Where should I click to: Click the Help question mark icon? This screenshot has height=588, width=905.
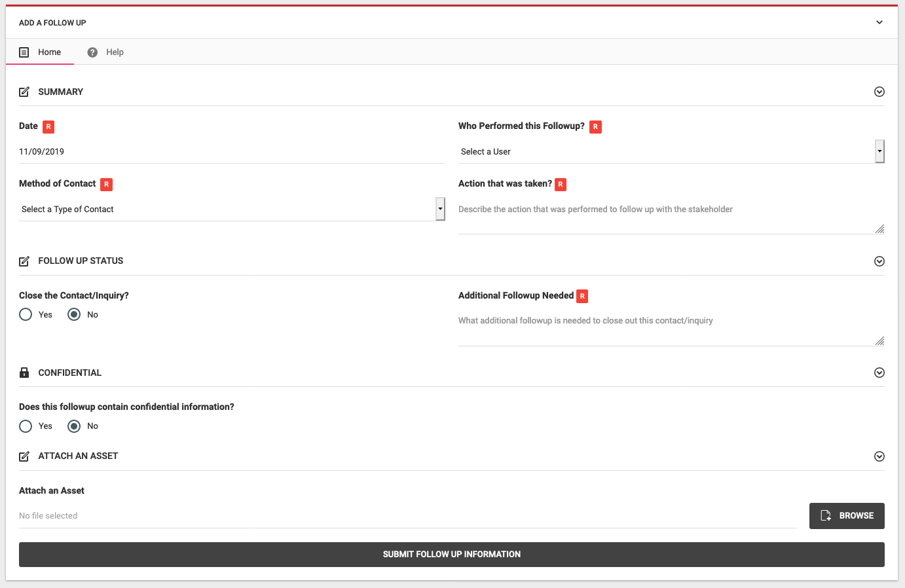point(92,52)
